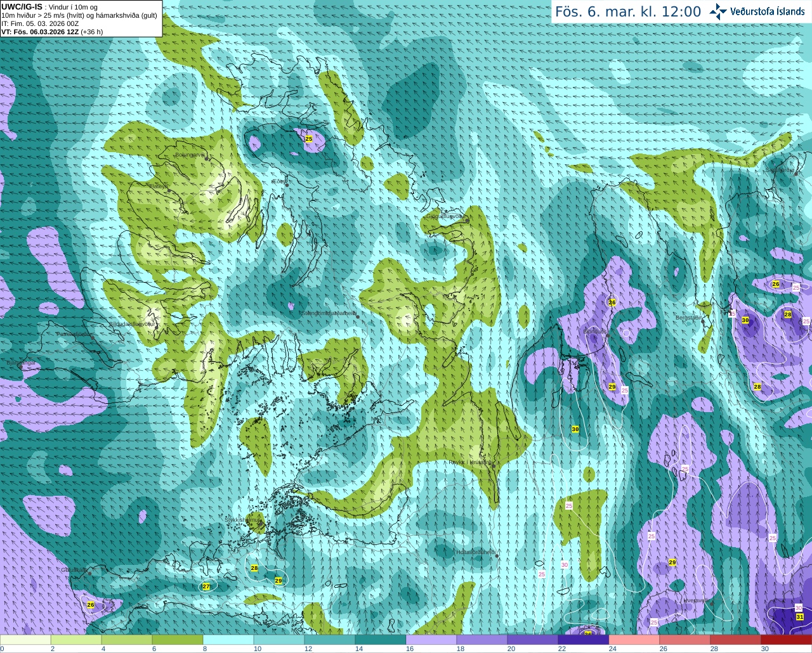Click the yellow 26 gust label above Blönduós
812x653 pixels.
click(x=612, y=302)
